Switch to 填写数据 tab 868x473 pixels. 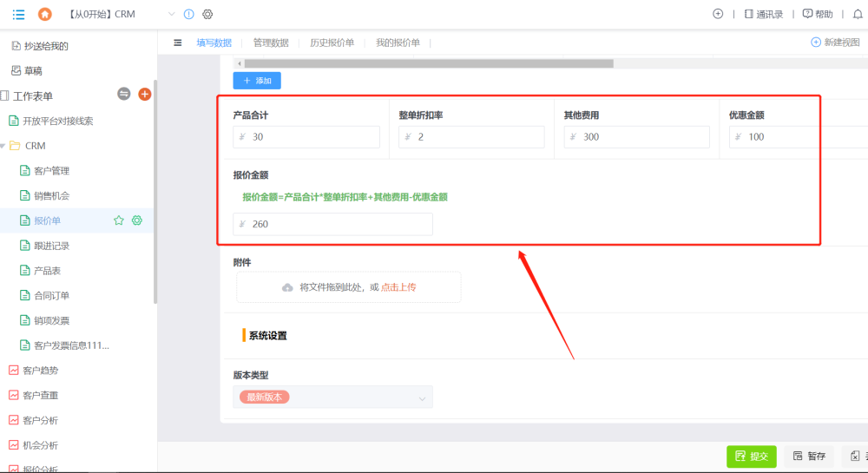[214, 43]
